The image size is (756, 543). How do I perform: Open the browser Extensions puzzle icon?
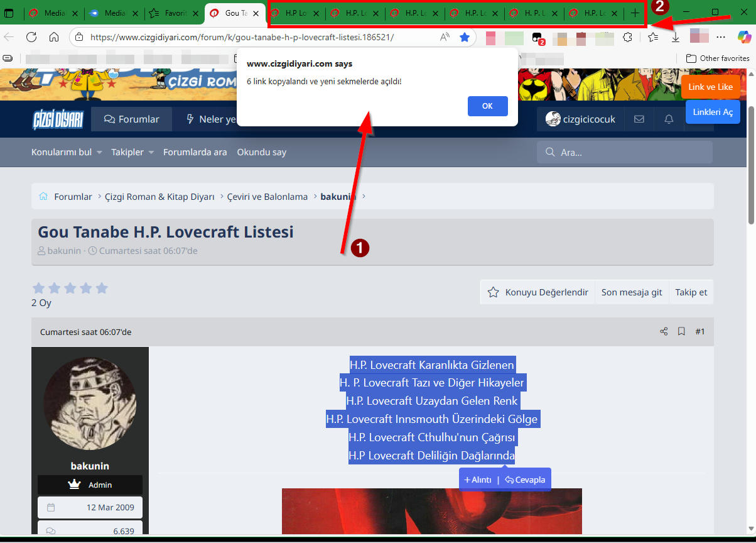[627, 37]
